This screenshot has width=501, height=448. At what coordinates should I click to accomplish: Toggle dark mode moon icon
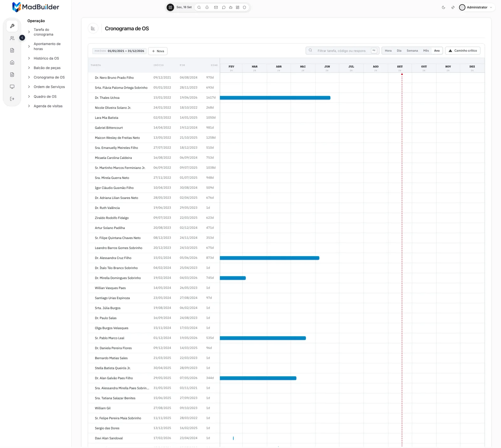click(x=443, y=8)
